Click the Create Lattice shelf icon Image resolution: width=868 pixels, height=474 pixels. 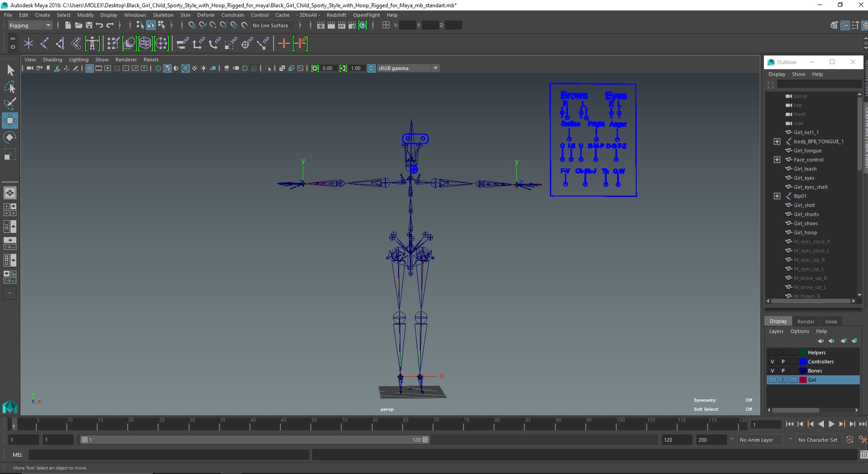145,43
